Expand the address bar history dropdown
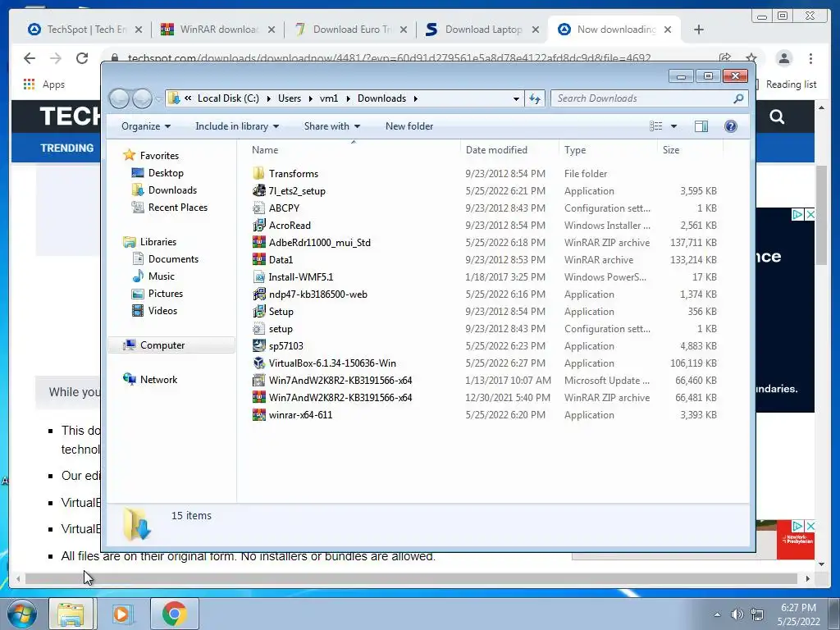 pos(516,98)
